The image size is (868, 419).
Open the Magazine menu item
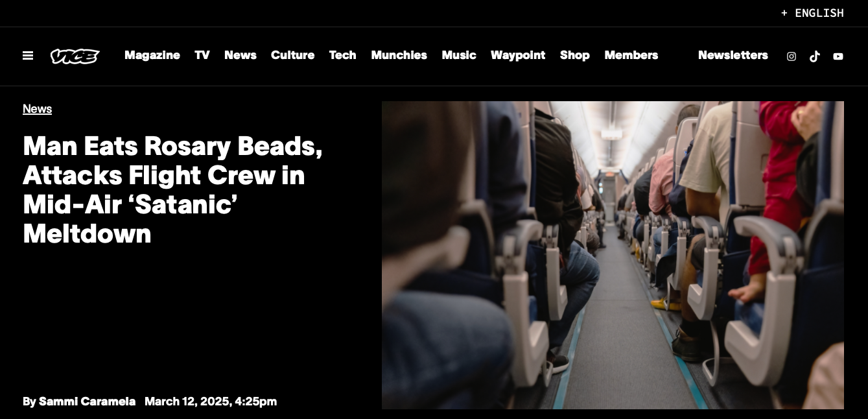[152, 55]
